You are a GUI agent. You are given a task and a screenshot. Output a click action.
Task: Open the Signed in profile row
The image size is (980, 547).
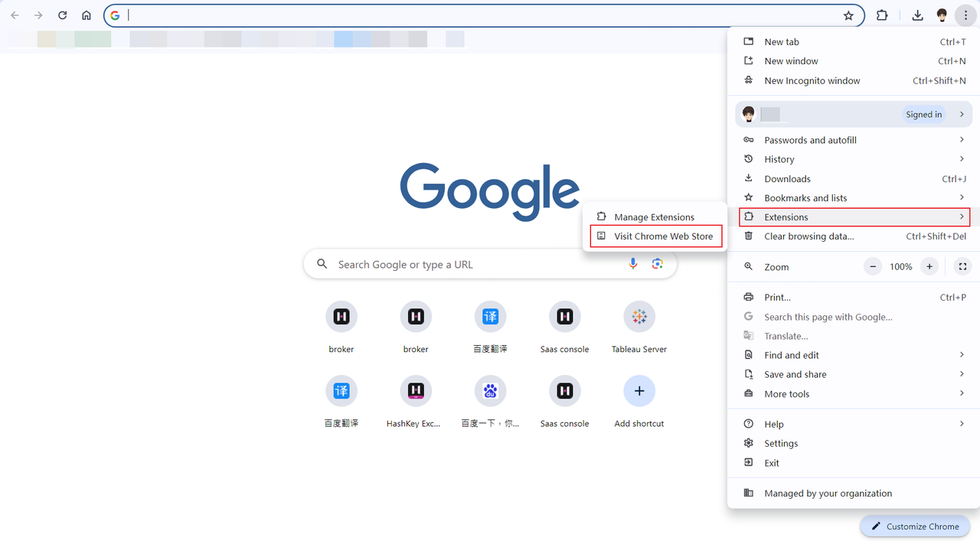click(854, 114)
